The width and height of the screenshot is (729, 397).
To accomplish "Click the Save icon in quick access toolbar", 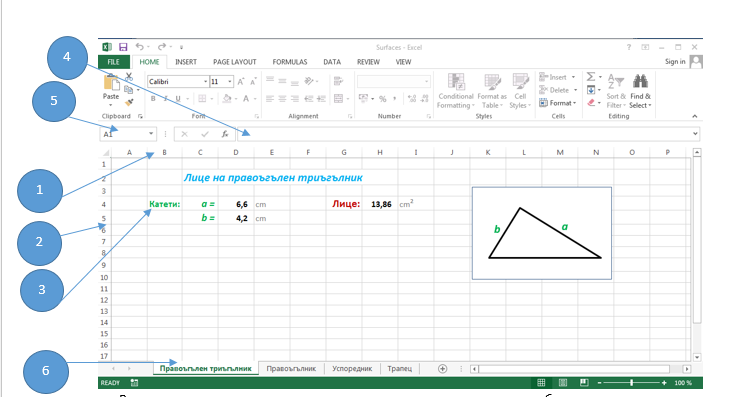I will [123, 47].
